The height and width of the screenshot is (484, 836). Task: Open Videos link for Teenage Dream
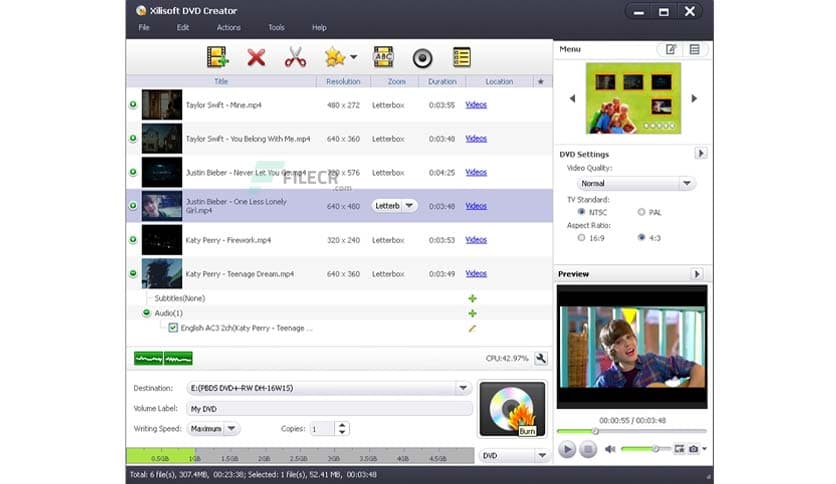(x=476, y=273)
